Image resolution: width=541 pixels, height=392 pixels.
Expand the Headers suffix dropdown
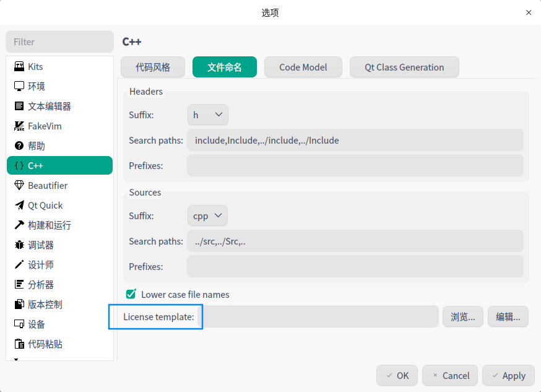207,115
